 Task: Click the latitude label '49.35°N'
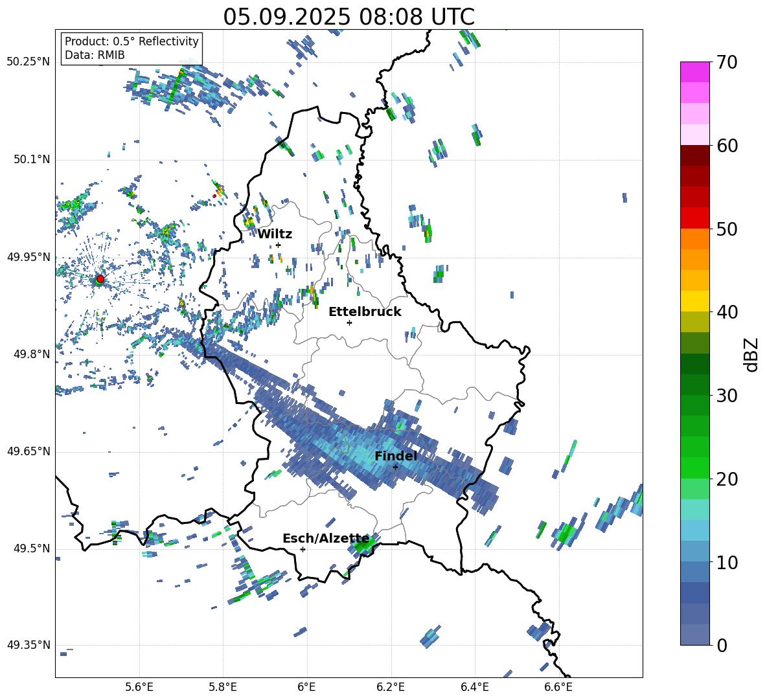pos(29,645)
